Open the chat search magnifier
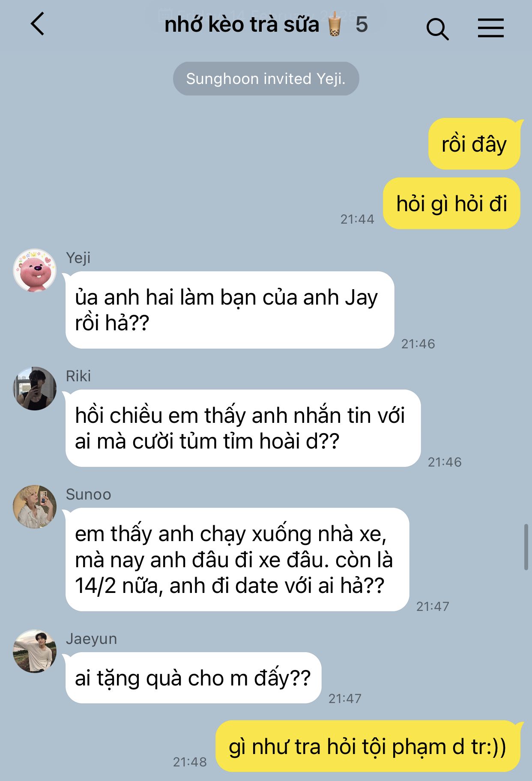 (437, 29)
